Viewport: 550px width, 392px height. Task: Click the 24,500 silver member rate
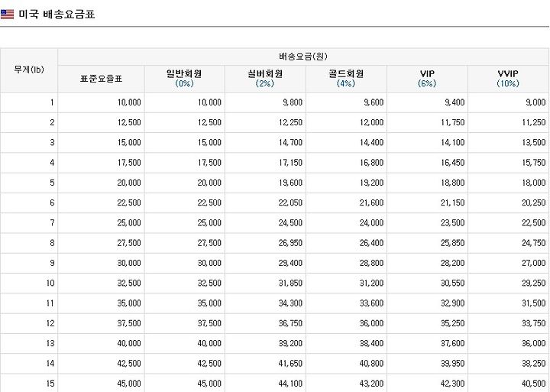(290, 223)
